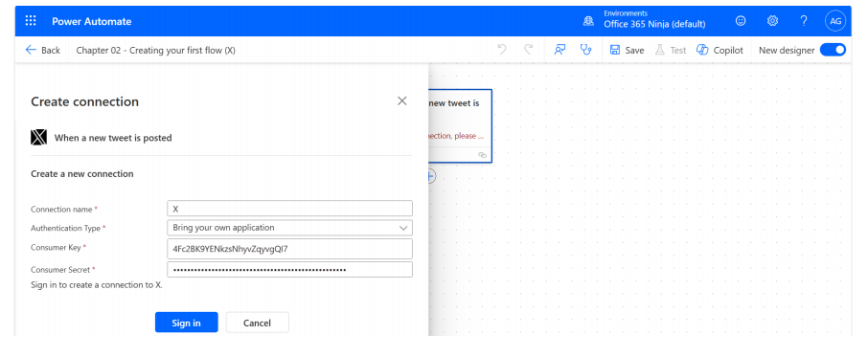Select the new tweet trigger card

click(460, 126)
